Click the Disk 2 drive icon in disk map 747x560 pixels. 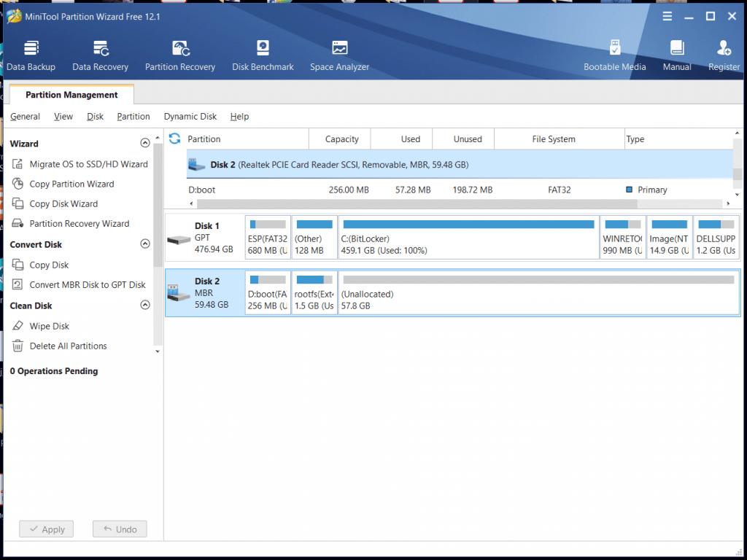coord(179,293)
